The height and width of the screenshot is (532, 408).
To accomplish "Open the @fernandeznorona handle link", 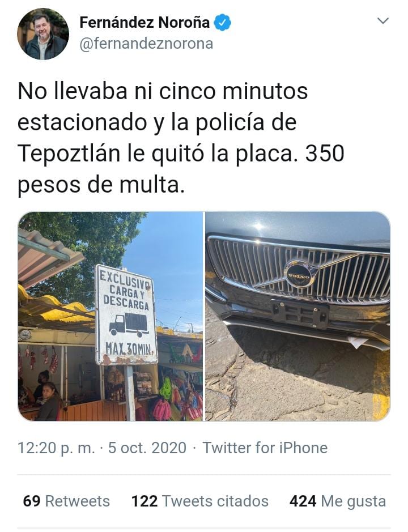I will 146,44.
